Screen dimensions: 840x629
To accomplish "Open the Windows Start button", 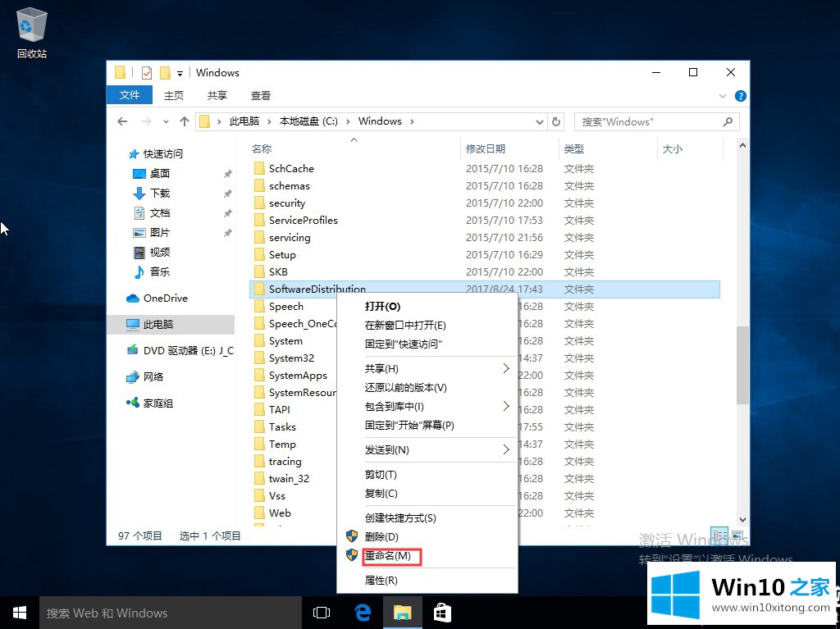I will click(x=20, y=613).
